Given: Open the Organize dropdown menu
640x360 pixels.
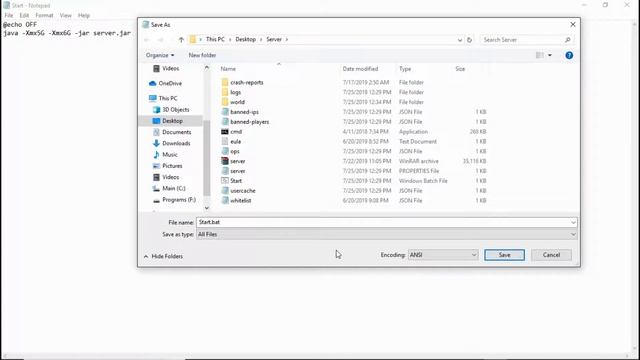Looking at the screenshot, I should point(160,55).
